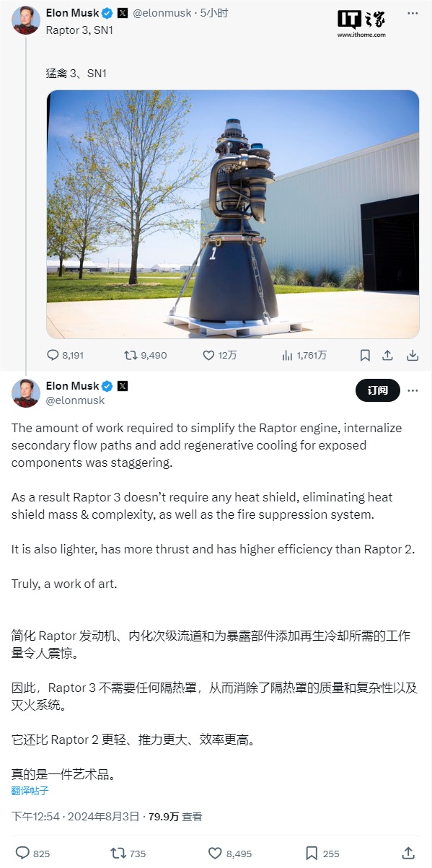The height and width of the screenshot is (868, 432).
Task: Reply to the main tweet with 825 replies
Action: tap(32, 853)
